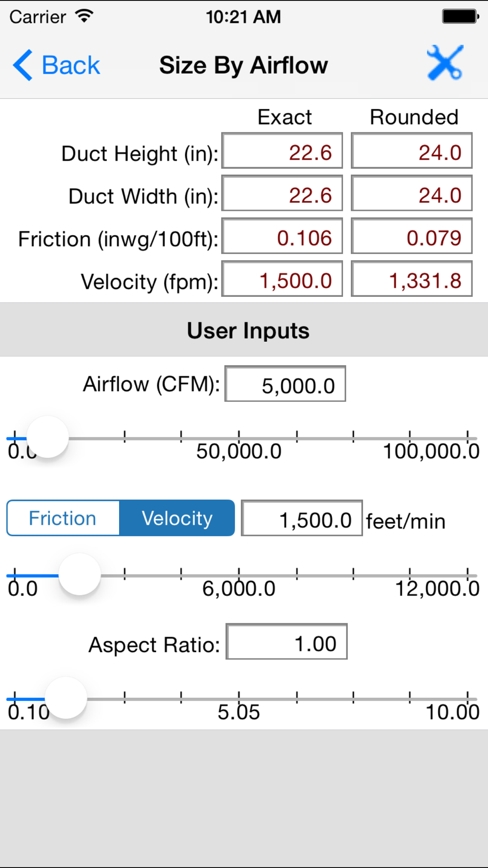Click the Aspect Ratio slider thumb
Viewport: 488px width, 868px height.
point(66,698)
